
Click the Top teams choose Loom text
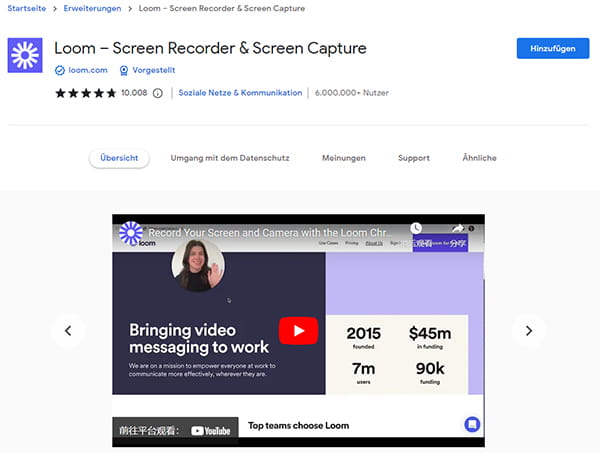pyautogui.click(x=298, y=425)
